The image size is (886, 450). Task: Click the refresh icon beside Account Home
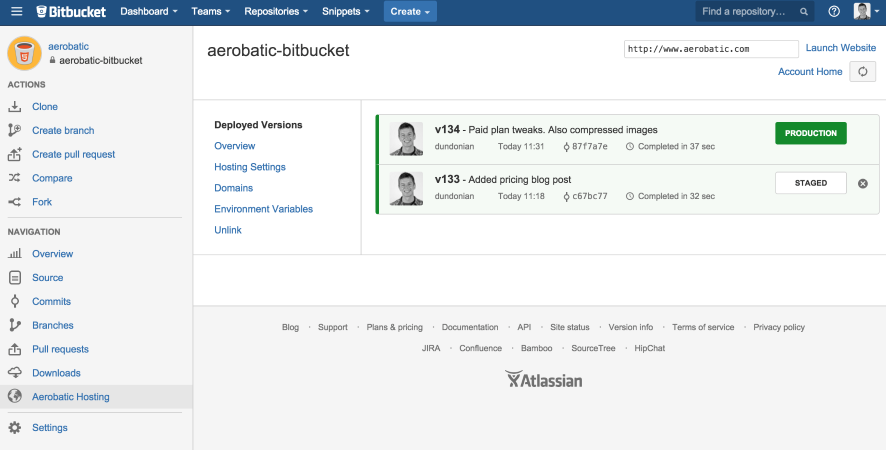tap(862, 72)
